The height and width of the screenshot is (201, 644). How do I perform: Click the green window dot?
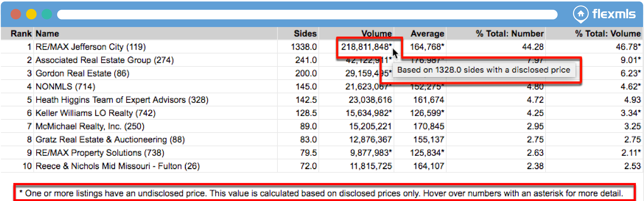47,14
